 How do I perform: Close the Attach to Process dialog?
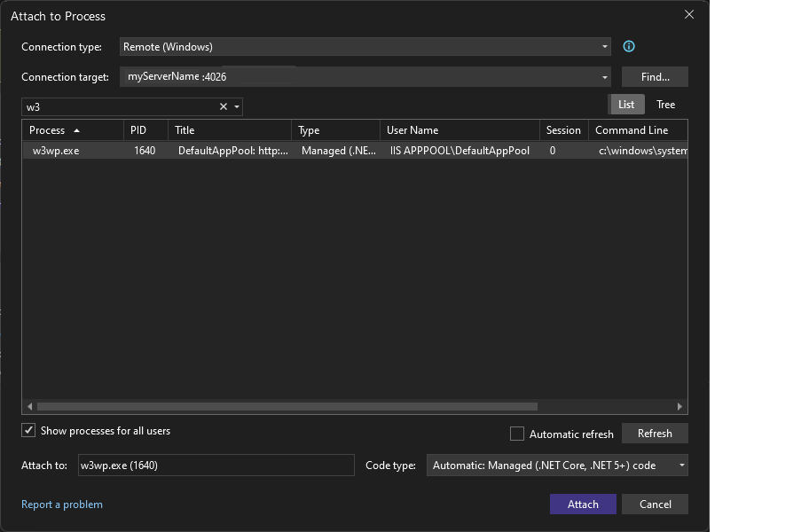click(x=689, y=14)
